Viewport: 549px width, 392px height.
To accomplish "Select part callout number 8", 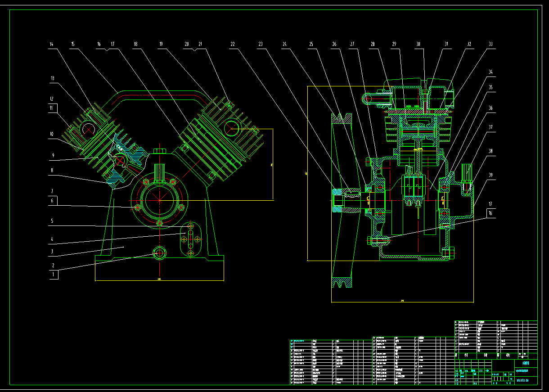I will tap(52, 171).
